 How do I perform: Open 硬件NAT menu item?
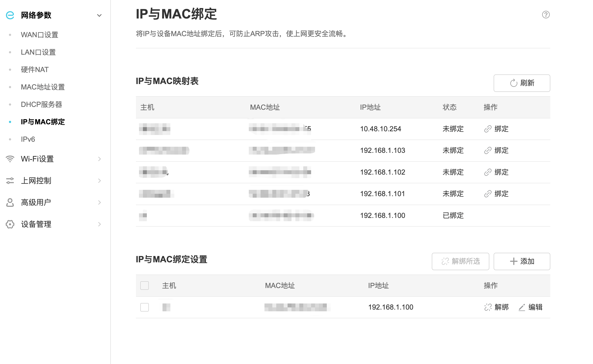[35, 70]
